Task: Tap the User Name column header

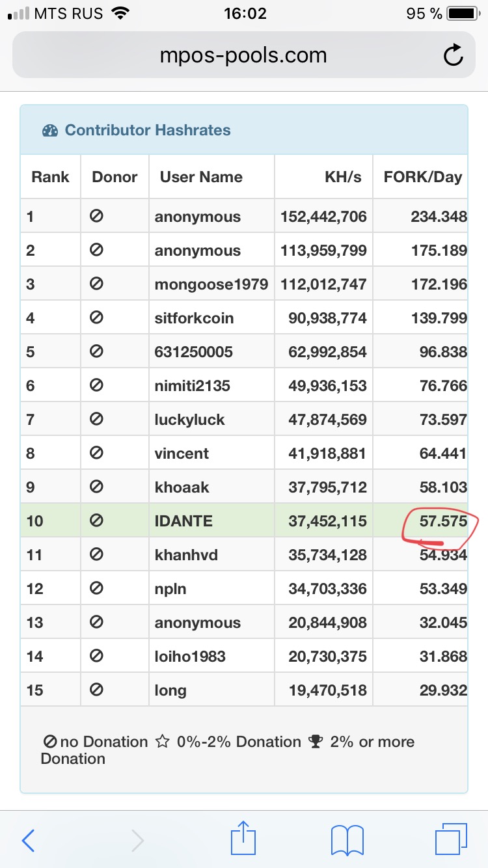Action: click(201, 177)
